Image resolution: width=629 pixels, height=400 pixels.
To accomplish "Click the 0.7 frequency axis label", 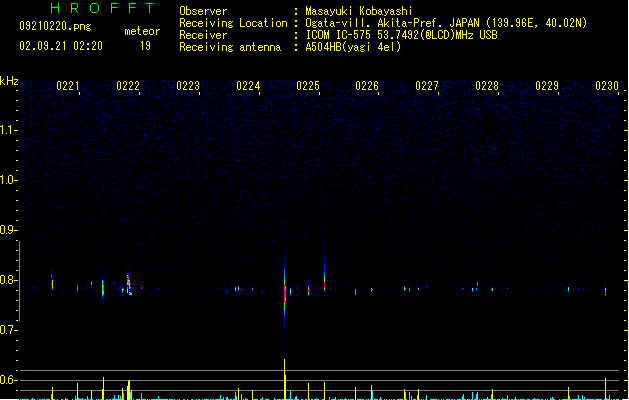I will click(8, 330).
